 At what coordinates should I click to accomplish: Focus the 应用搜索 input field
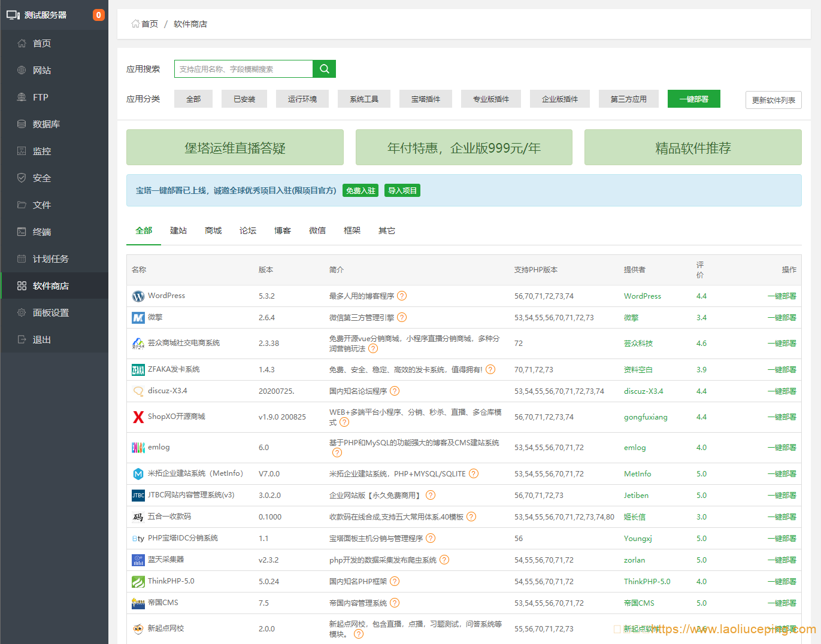click(244, 69)
